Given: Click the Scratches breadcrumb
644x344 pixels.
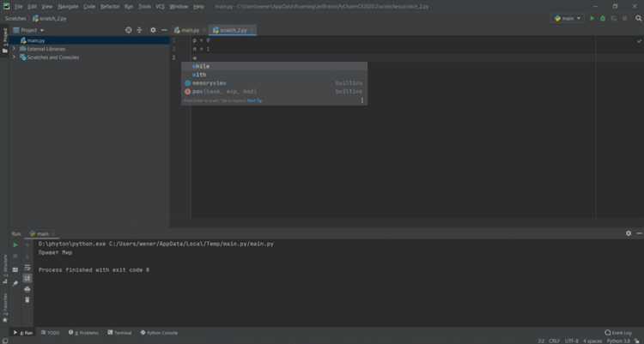Looking at the screenshot, I should pos(15,19).
